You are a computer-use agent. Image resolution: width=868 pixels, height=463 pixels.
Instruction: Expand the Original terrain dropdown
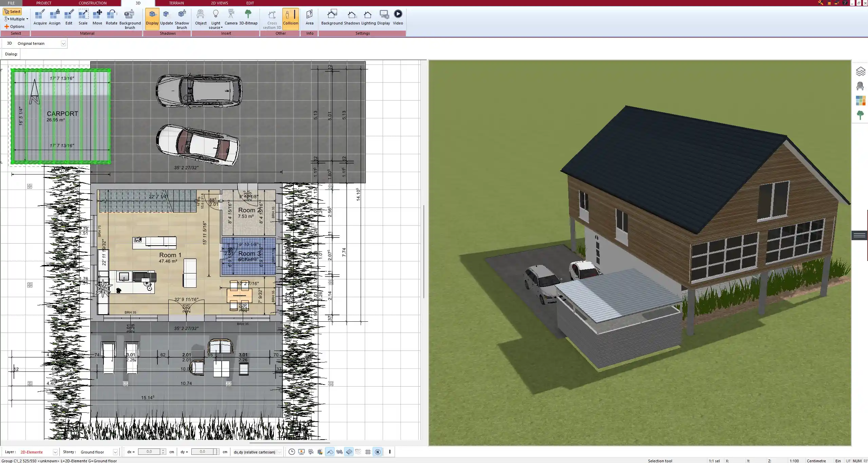(x=63, y=43)
